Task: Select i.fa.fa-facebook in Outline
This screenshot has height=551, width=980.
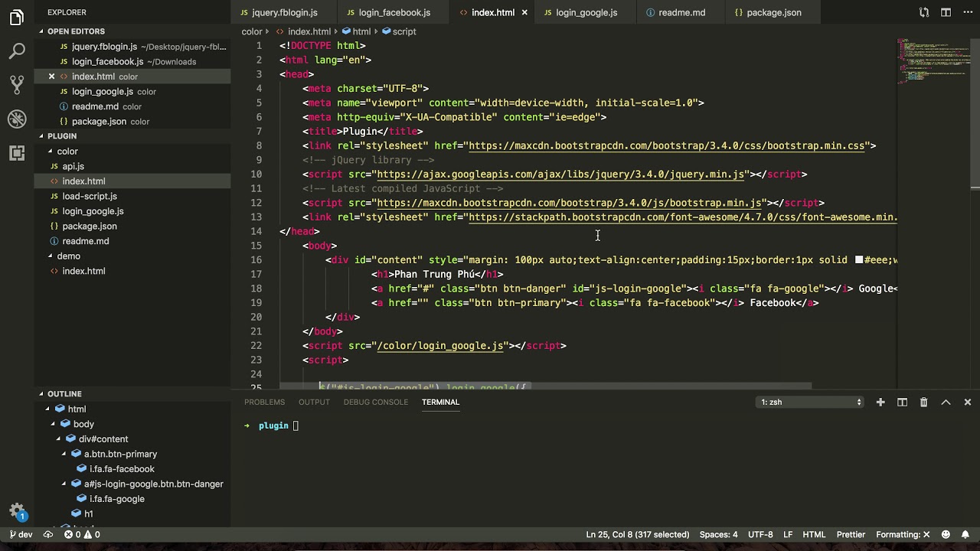Action: click(x=122, y=469)
